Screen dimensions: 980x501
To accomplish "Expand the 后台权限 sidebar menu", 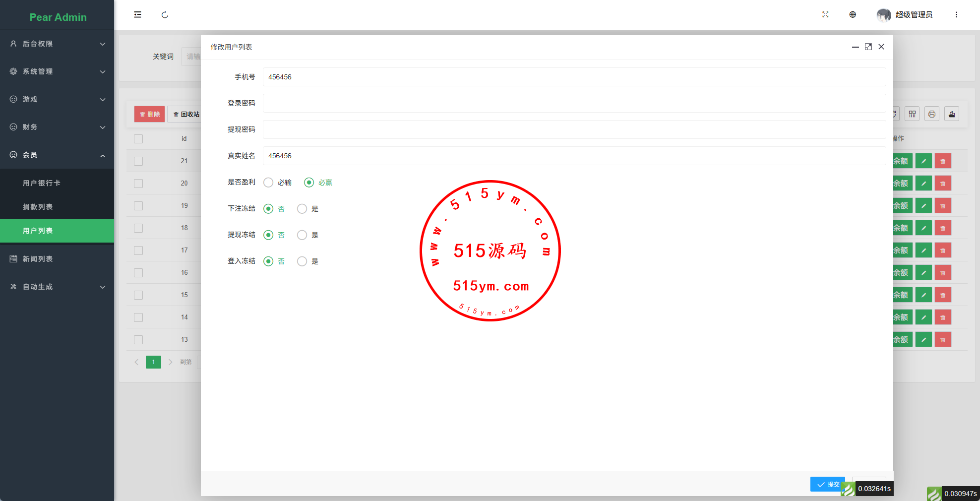I will [x=57, y=44].
